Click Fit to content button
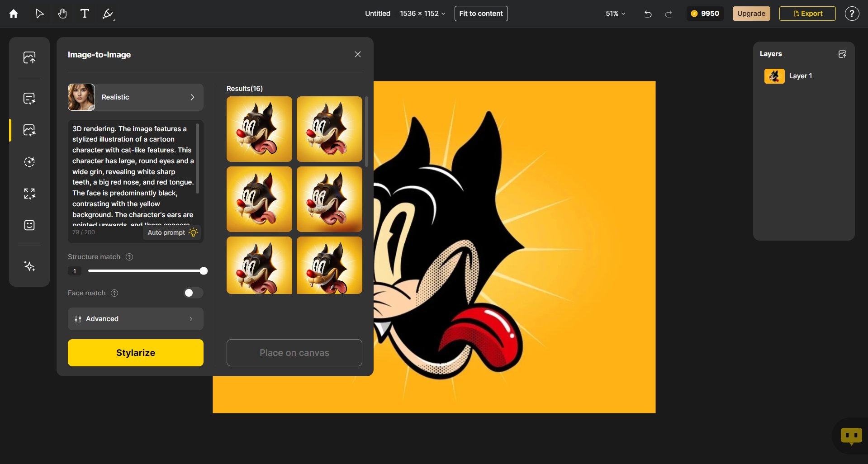This screenshot has width=868, height=464. tap(481, 14)
